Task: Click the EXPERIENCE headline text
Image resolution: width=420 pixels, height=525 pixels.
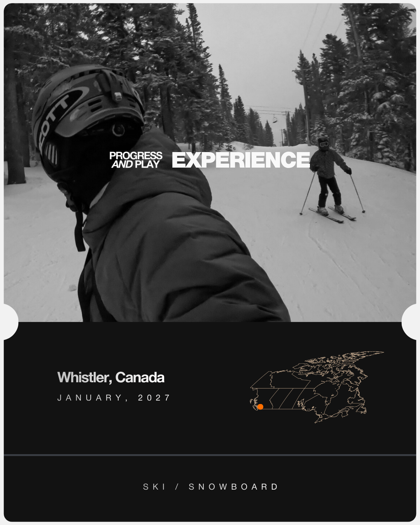Action: click(x=241, y=160)
